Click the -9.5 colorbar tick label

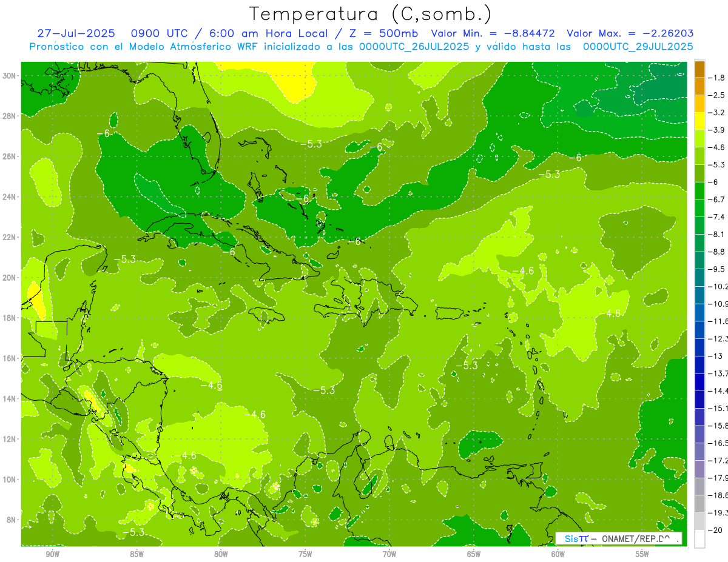pyautogui.click(x=718, y=269)
